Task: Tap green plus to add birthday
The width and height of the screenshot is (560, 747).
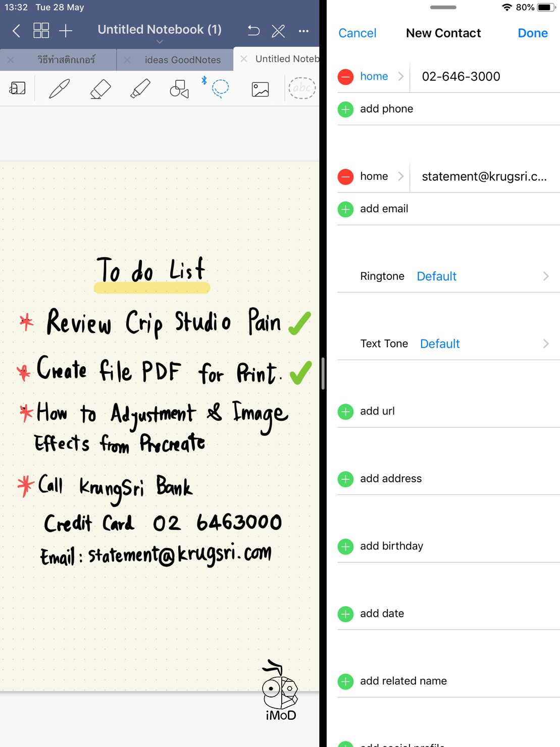Action: [x=345, y=546]
